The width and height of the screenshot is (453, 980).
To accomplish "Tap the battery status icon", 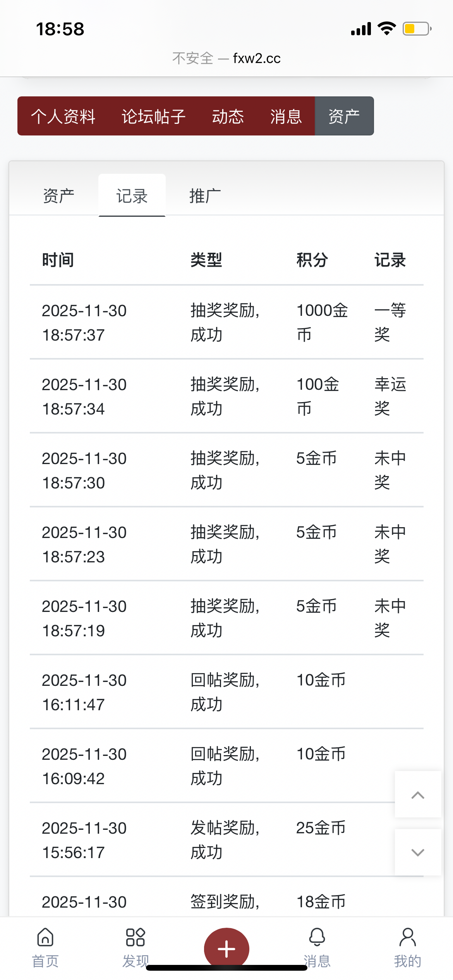I will coord(417,29).
